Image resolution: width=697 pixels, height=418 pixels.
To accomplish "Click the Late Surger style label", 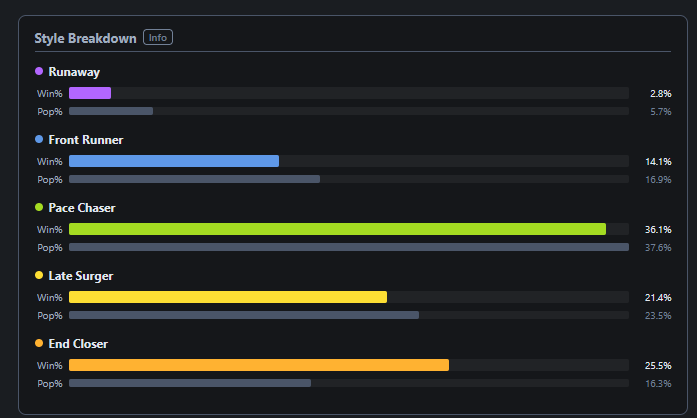I will point(81,276).
